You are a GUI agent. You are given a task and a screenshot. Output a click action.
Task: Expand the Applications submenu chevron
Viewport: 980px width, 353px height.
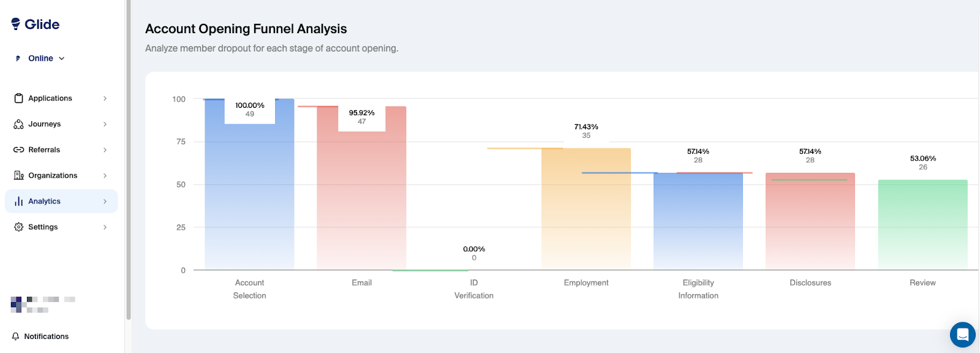105,98
